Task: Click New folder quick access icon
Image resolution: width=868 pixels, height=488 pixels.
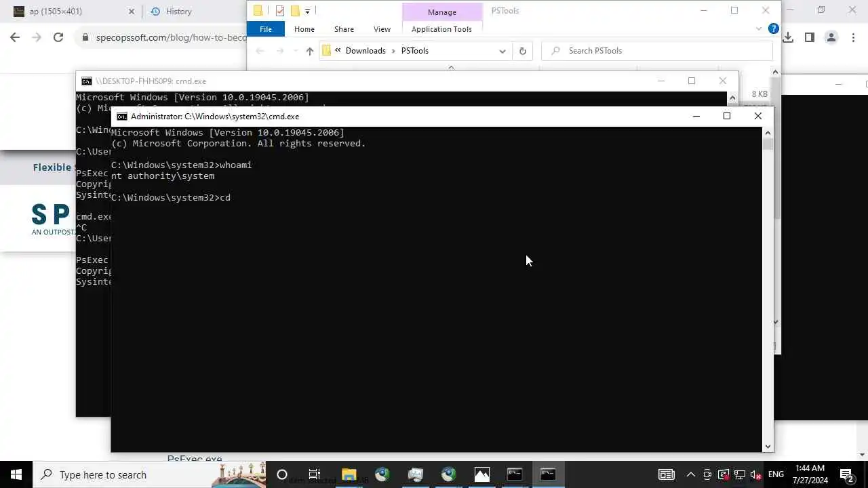Action: [295, 11]
